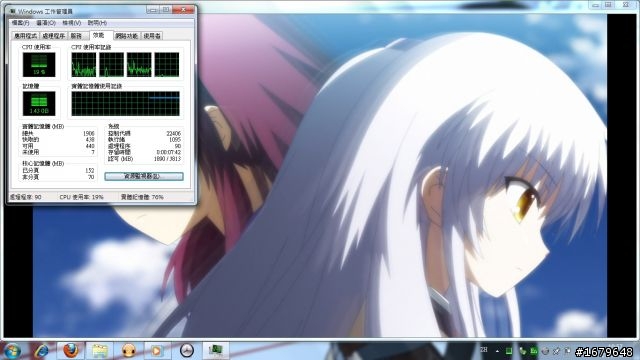Click the Task Manager title bar icon
The image size is (640, 360).
click(13, 11)
